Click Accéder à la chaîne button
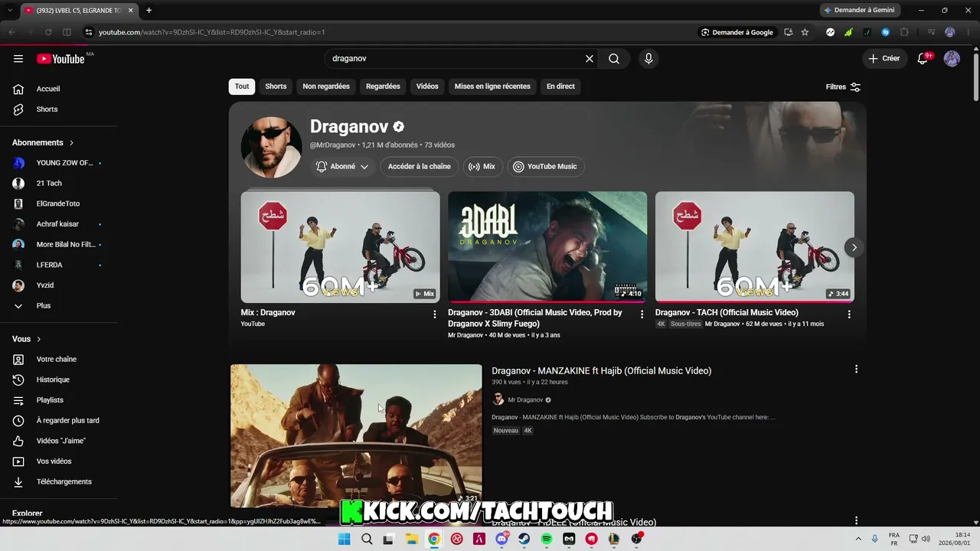 point(419,167)
